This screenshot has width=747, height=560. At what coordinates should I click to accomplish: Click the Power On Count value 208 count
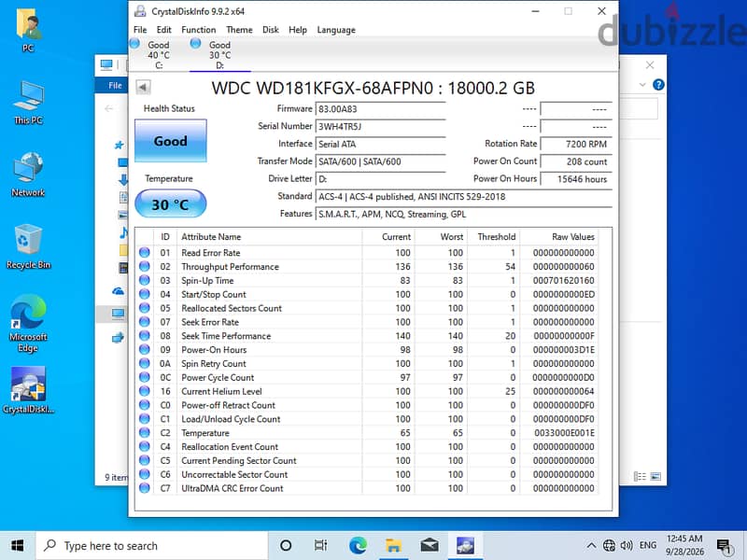point(575,161)
